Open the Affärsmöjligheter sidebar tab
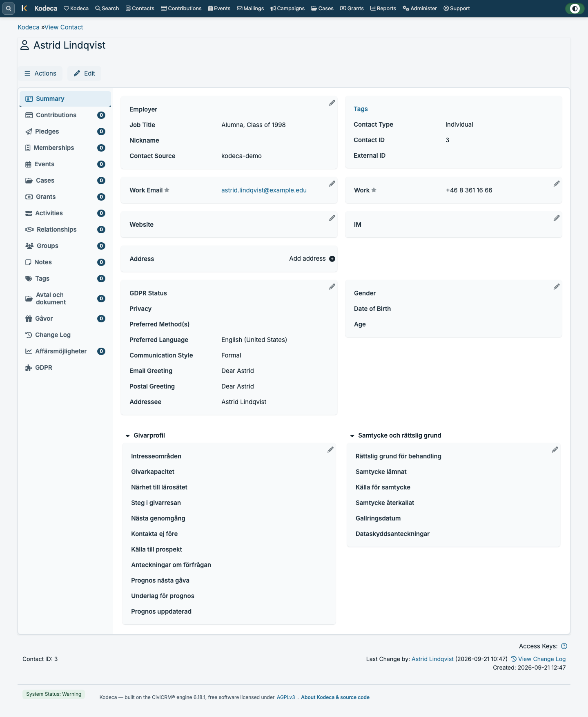The image size is (588, 717). coord(65,351)
